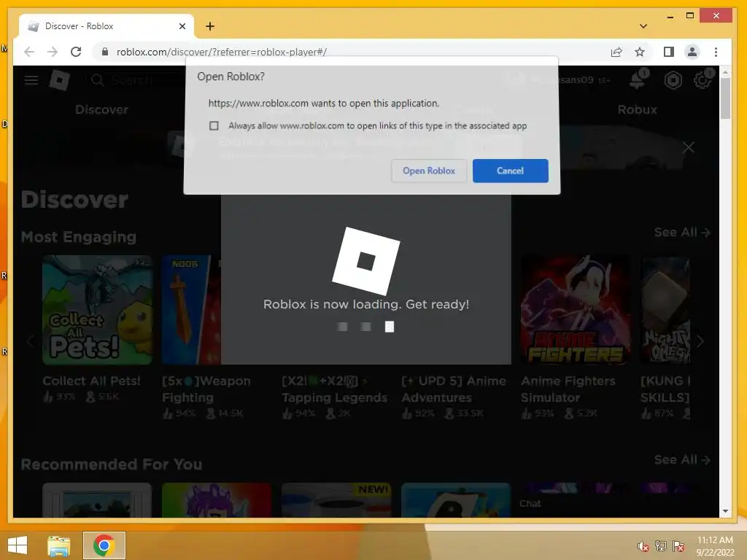This screenshot has width=747, height=560.
Task: Close the Discover - Roblox tab
Action: click(x=182, y=26)
